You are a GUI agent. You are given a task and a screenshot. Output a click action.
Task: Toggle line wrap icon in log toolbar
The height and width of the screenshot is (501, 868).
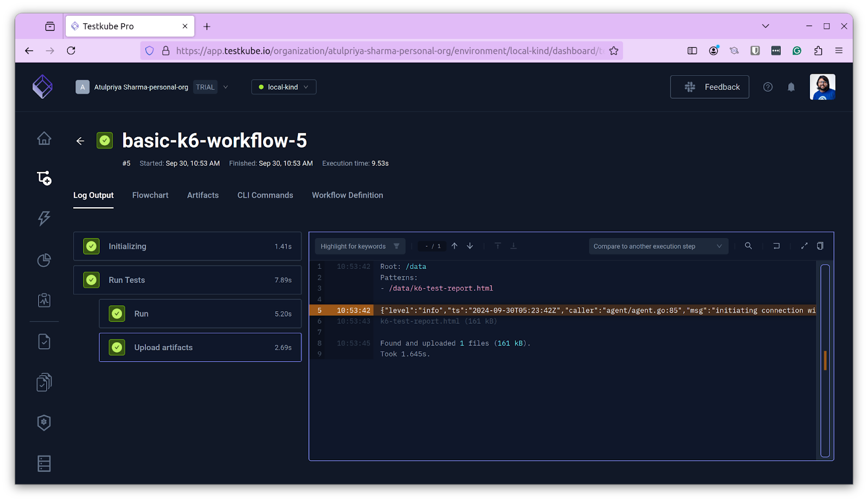(776, 246)
